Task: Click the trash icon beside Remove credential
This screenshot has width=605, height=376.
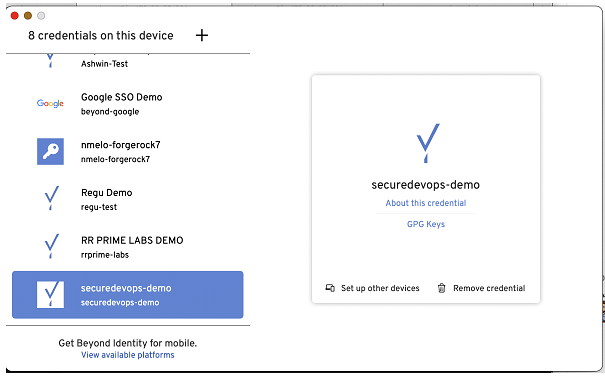Action: pos(441,288)
